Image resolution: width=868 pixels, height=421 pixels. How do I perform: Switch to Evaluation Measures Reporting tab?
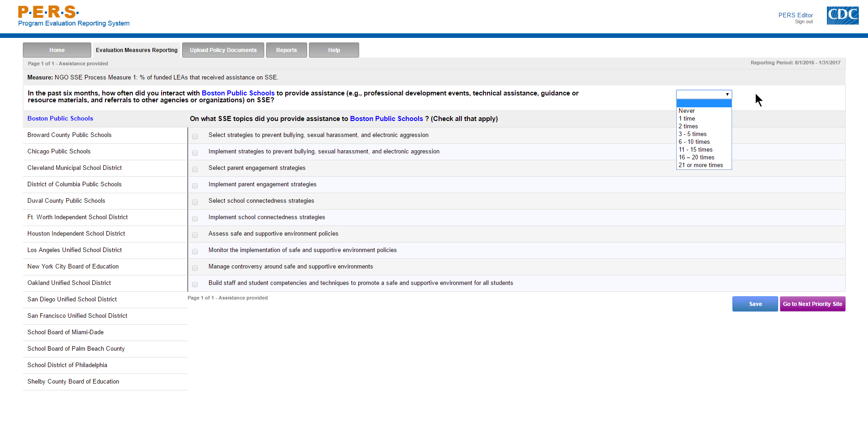[x=136, y=50]
